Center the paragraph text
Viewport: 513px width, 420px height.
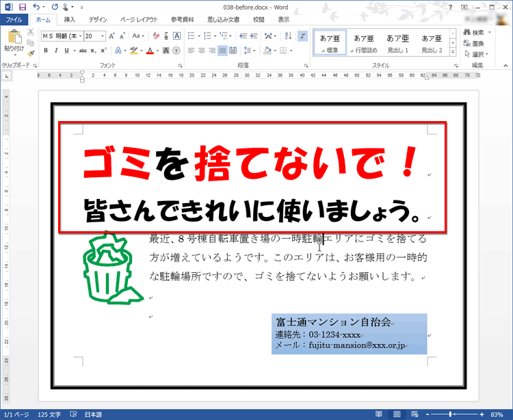coord(202,51)
